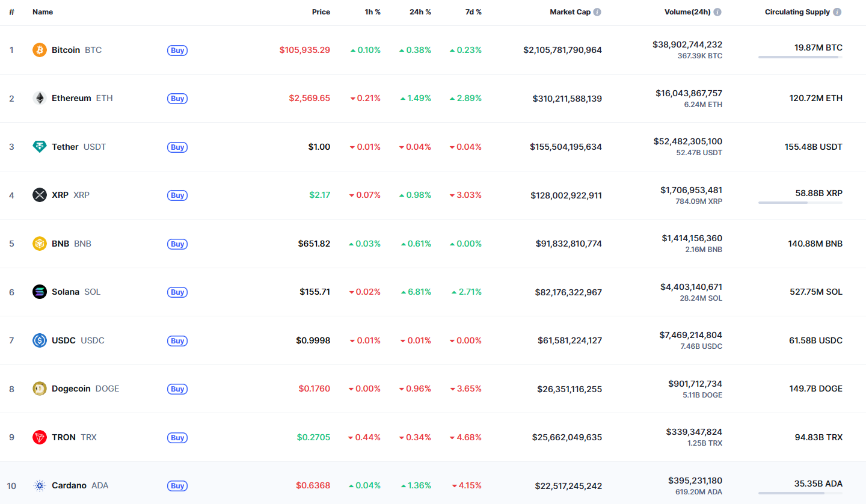Open the BNB name link
Screen dimensions: 866x504
[72, 244]
